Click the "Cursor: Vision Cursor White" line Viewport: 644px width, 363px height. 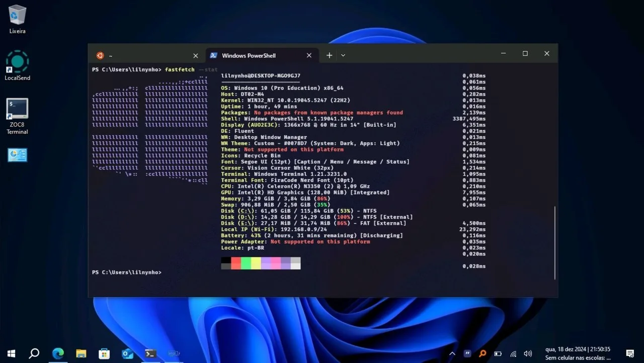[277, 168]
